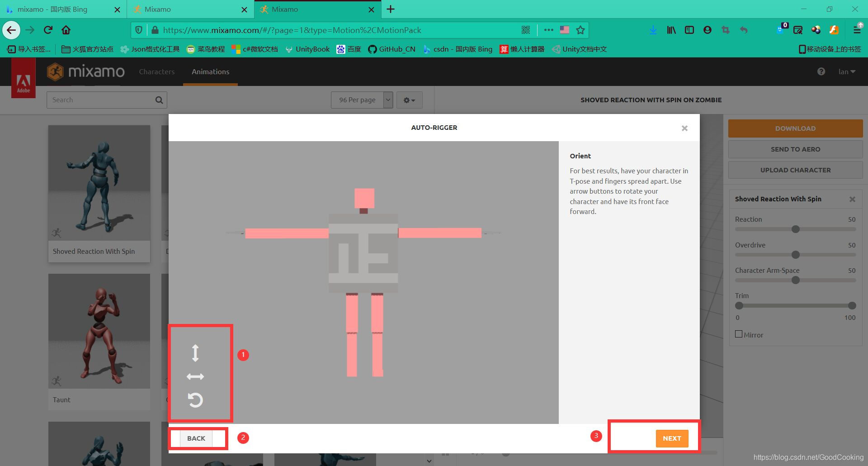The width and height of the screenshot is (868, 466).
Task: Click the rotate character icon in Auto-Rigger
Action: [x=195, y=400]
